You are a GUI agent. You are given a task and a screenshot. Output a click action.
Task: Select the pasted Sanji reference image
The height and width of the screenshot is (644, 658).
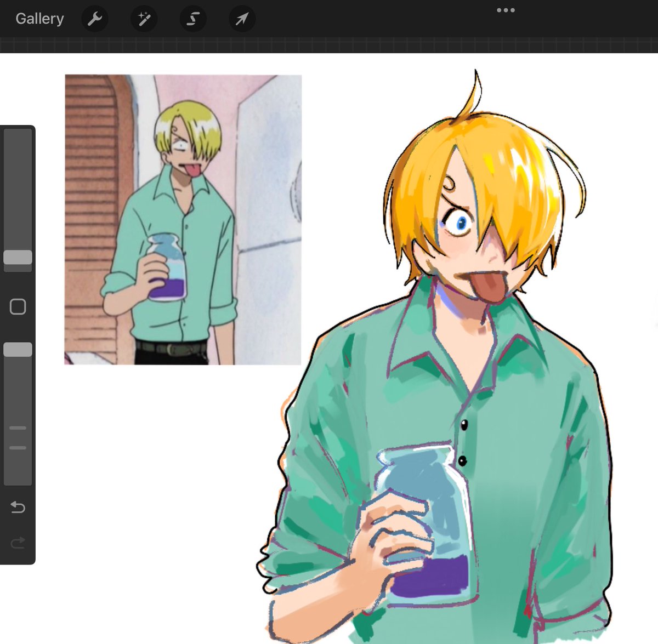181,219
